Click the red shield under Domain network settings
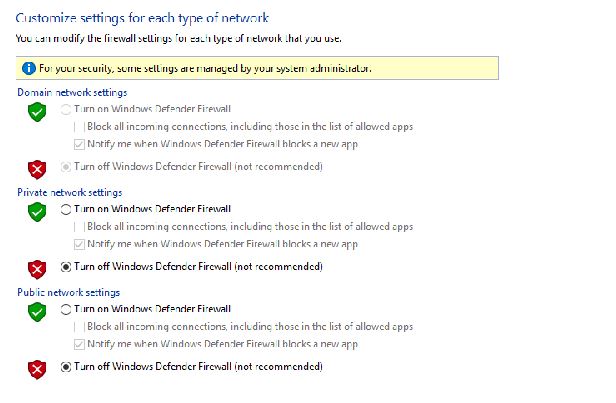 point(37,168)
